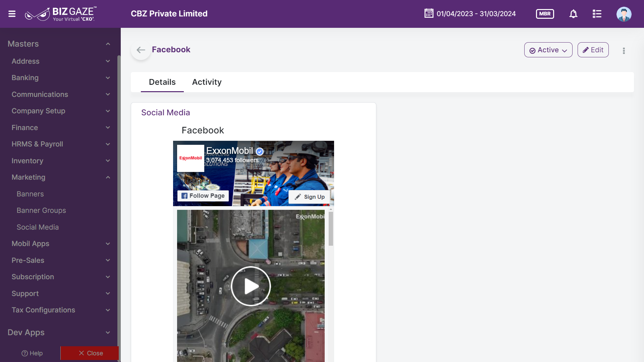Viewport: 644px width, 362px height.
Task: Click the Edit button
Action: coord(593,50)
